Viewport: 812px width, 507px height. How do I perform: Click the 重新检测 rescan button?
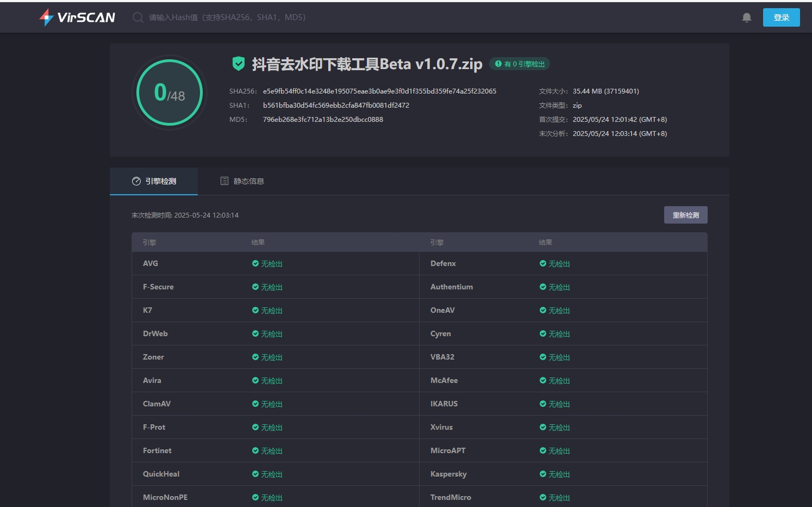pos(686,215)
